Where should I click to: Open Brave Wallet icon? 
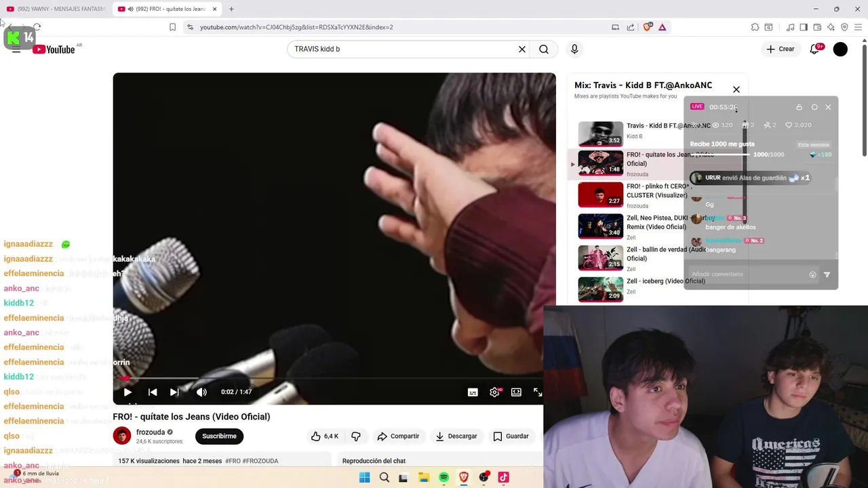817,27
